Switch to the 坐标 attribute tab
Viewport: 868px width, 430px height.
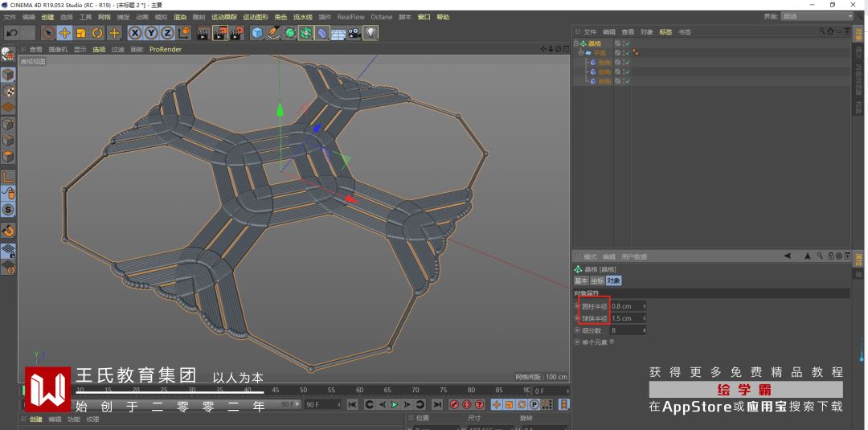597,281
